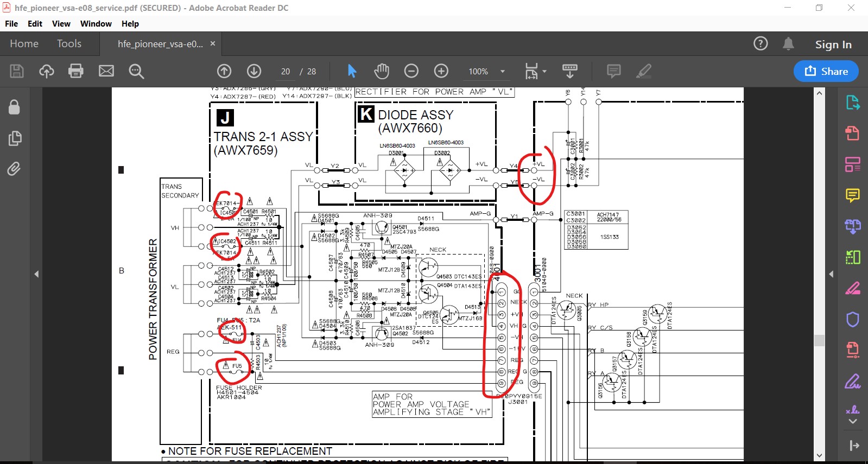
Task: Click the DIODE ASSY heading text
Action: tap(415, 115)
